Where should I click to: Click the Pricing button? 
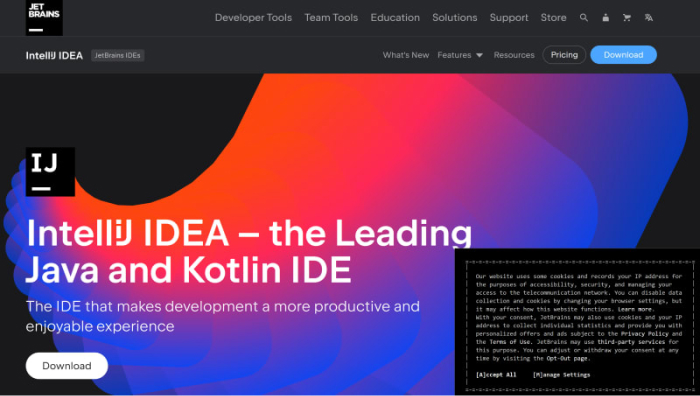pyautogui.click(x=564, y=55)
